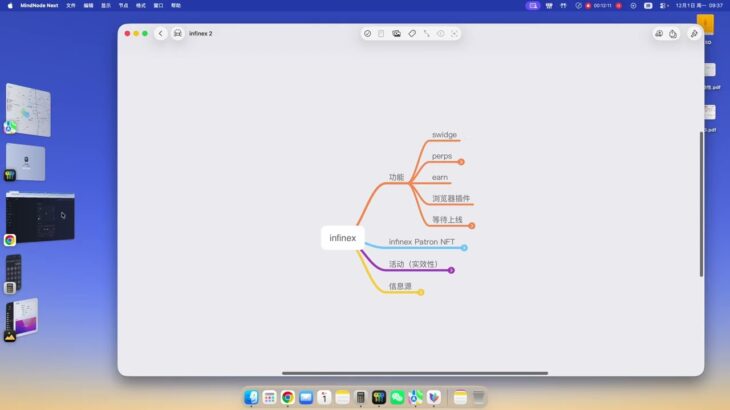Screen dimensions: 730x410
Task: Open the 格式 menu
Action: point(141,6)
